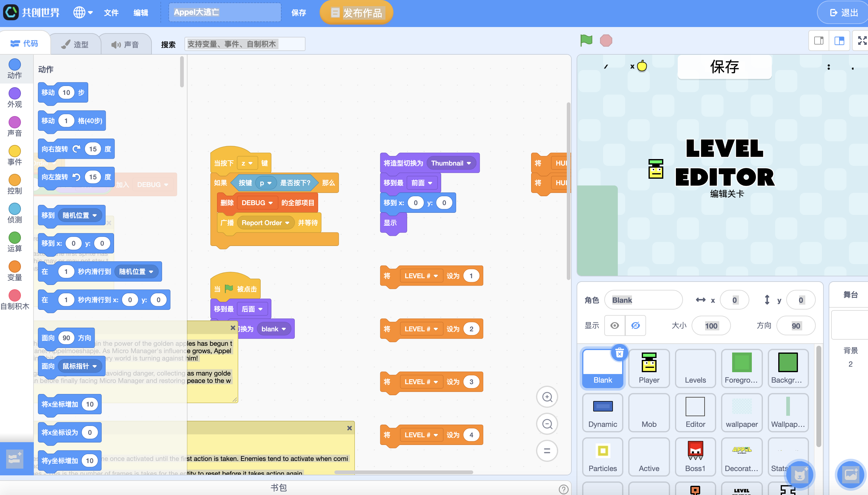
Task: Open the add extension button
Action: [15, 459]
